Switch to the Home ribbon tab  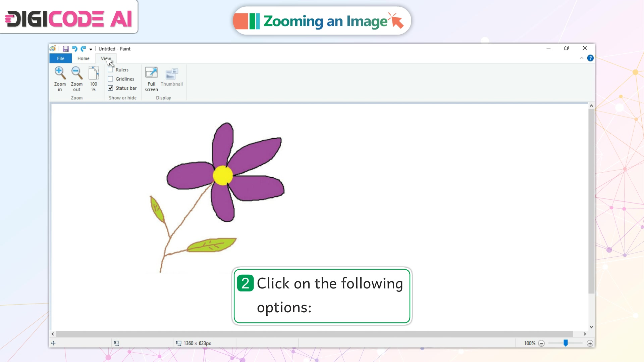84,58
